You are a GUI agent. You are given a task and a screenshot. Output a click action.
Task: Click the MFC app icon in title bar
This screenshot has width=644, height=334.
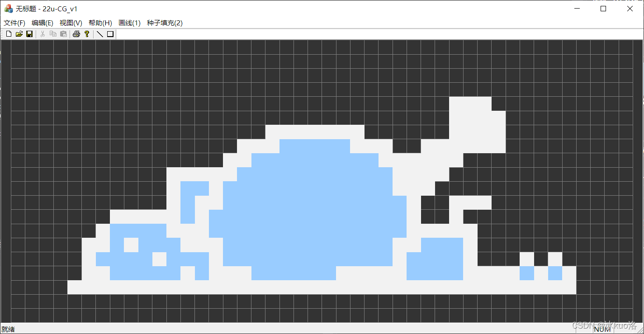[8, 9]
